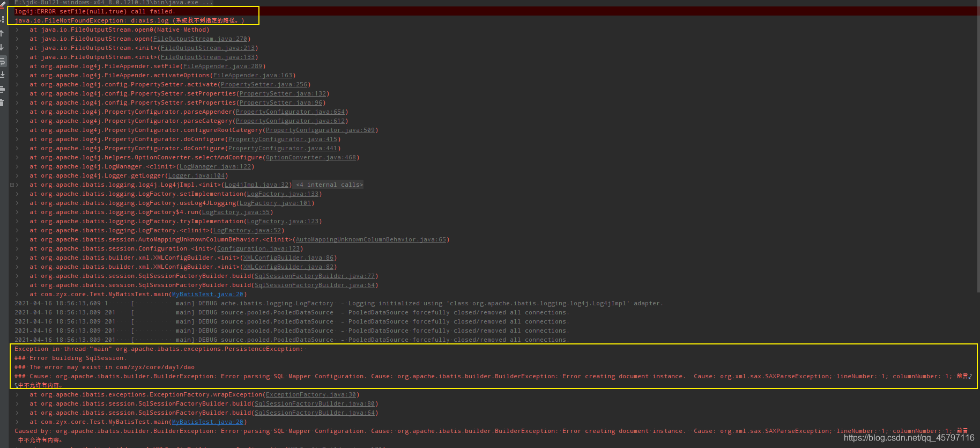Open the Configuration.java:123 link
Screen dimensions: 980x448
tap(258, 249)
